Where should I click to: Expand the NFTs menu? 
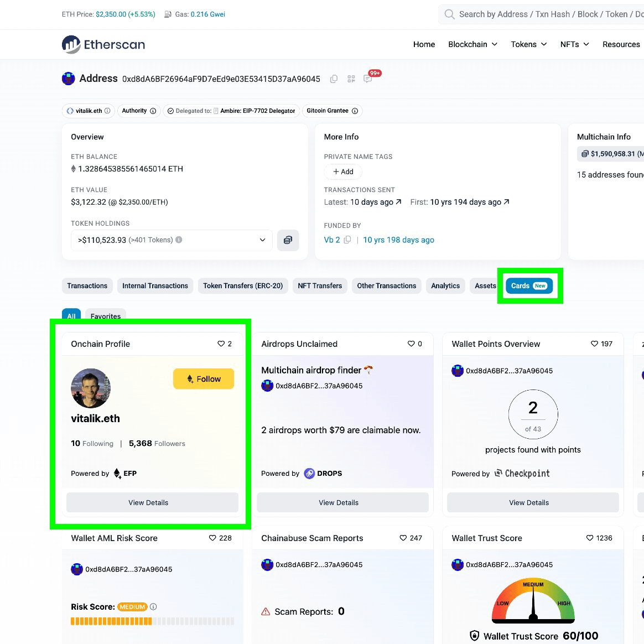pos(575,44)
